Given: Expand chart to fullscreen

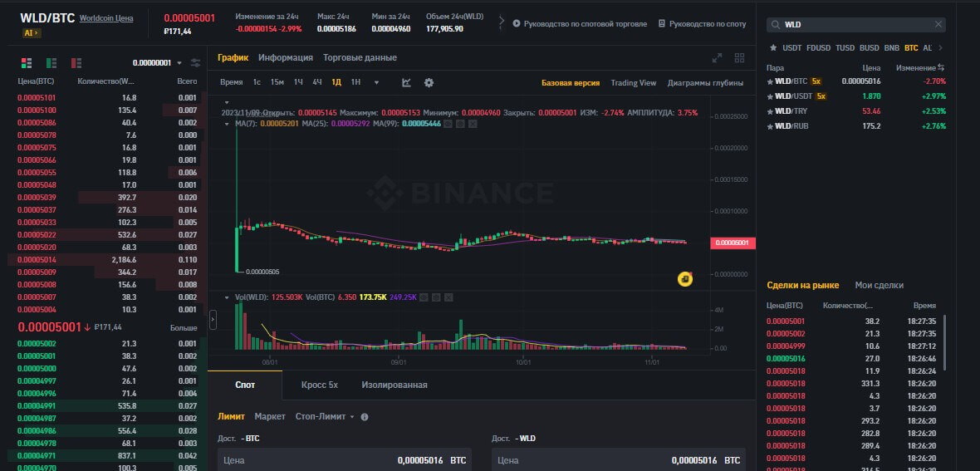Looking at the screenshot, I should (717, 58).
